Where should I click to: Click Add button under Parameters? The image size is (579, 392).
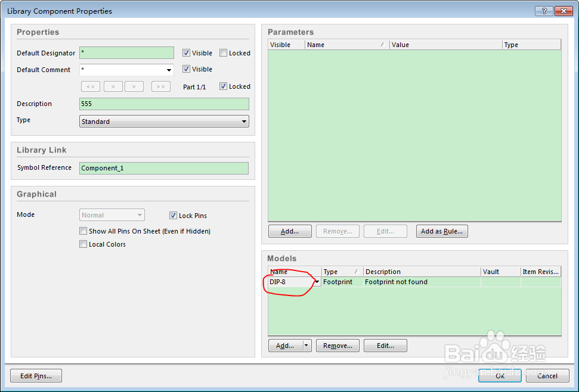click(x=290, y=231)
